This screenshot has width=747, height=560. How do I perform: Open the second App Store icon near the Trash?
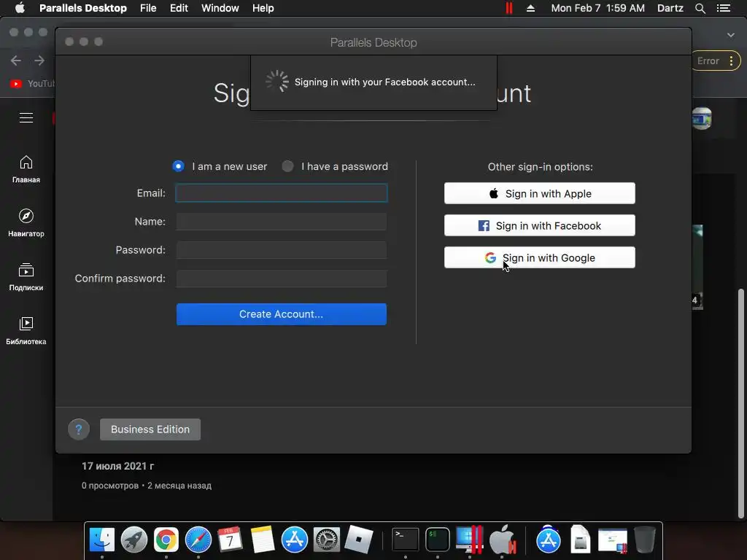tap(549, 540)
